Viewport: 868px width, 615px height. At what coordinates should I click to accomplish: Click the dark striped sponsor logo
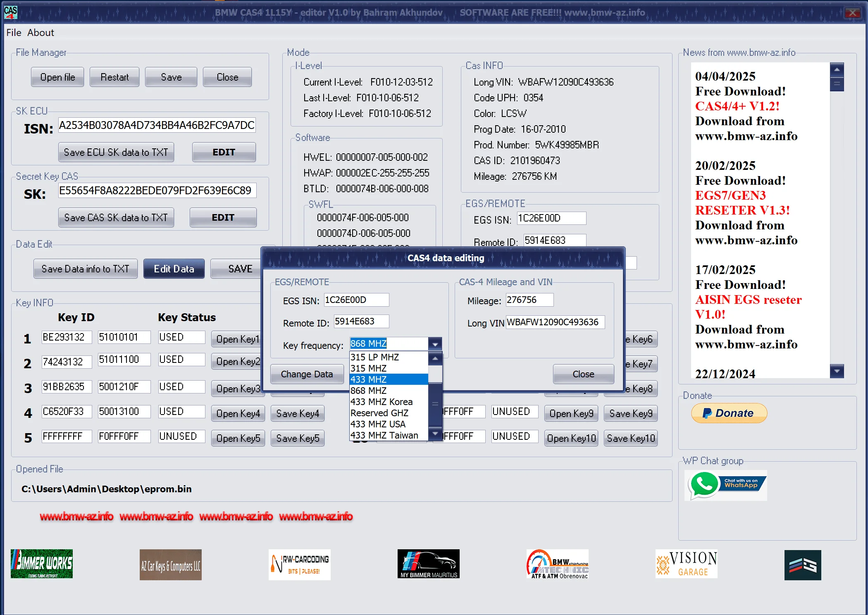tap(803, 565)
